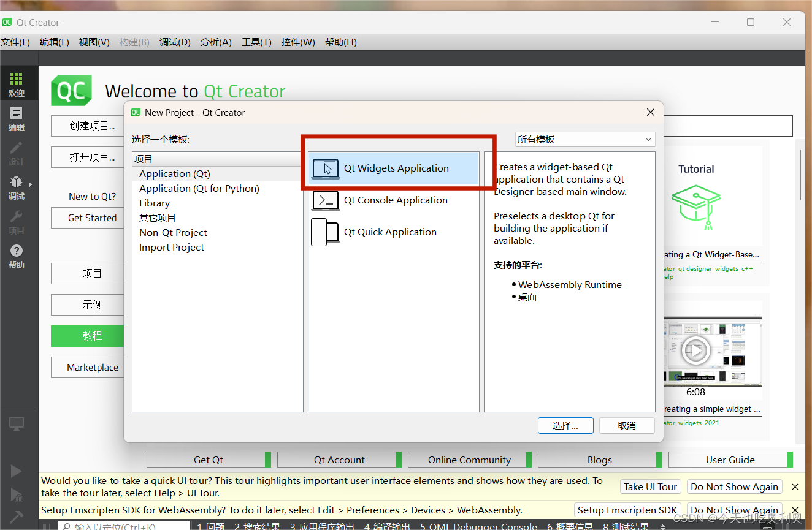The image size is (812, 530).
Task: Open the 教程 tutorials tab
Action: point(88,336)
